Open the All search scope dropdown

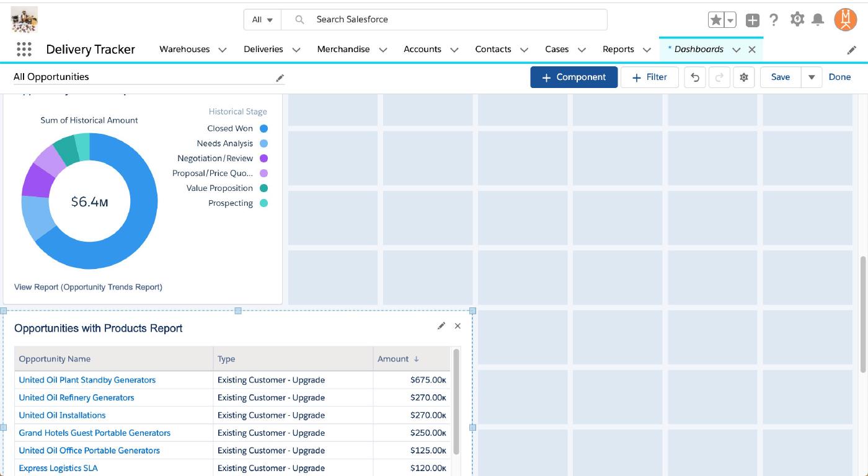coord(262,20)
